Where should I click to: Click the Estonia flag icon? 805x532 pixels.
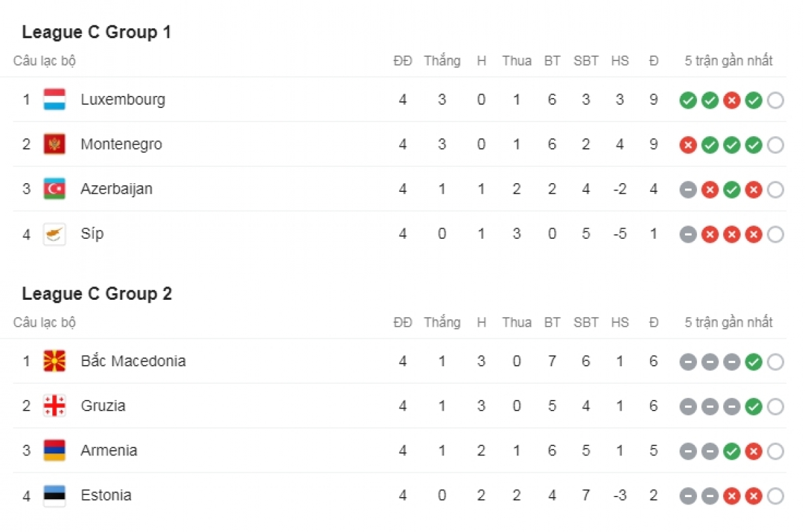point(54,496)
